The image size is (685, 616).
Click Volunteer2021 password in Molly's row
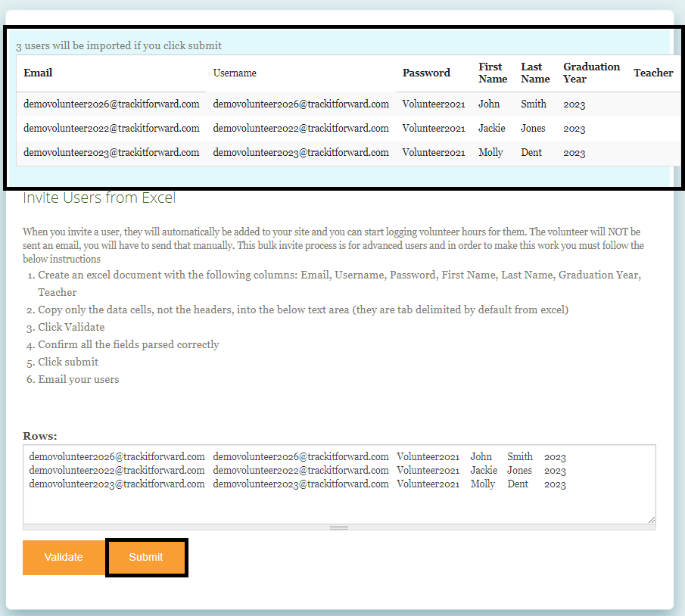coord(434,152)
